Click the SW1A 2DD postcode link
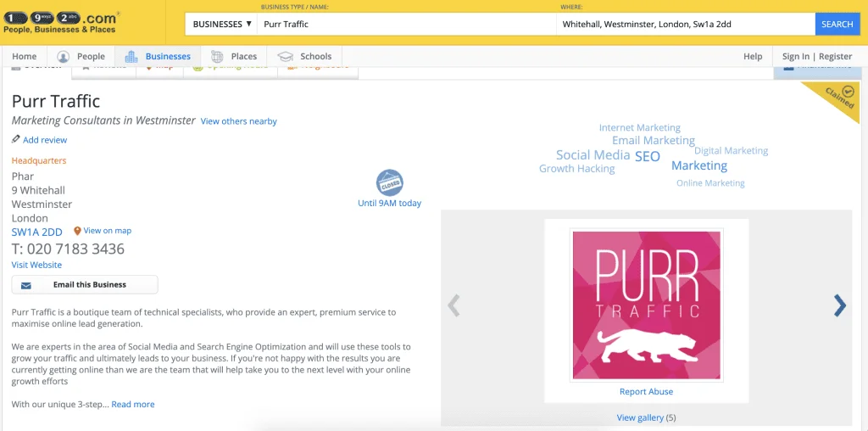This screenshot has height=431, width=868. tap(37, 232)
